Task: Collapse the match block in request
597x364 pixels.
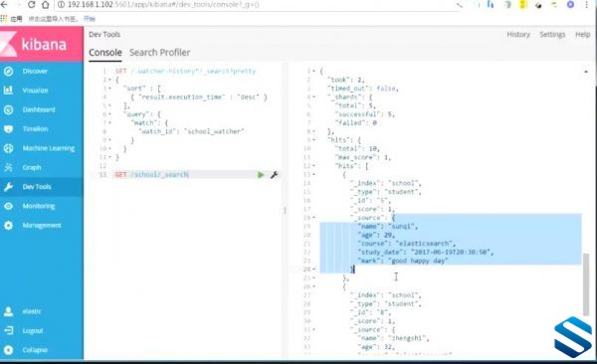Action: (110, 123)
